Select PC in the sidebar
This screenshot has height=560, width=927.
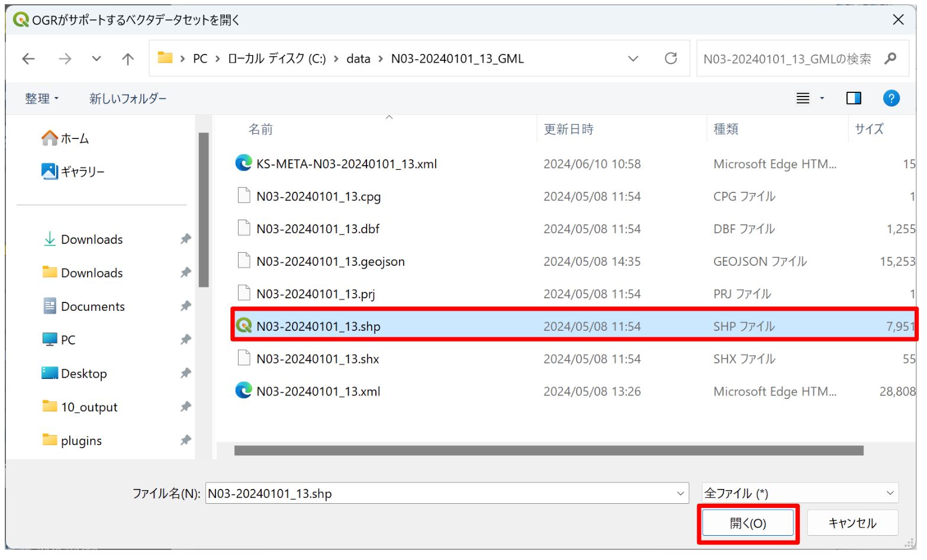pyautogui.click(x=59, y=340)
